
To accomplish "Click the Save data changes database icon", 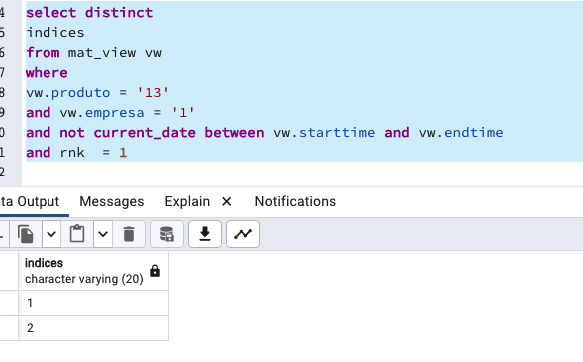I will [167, 234].
